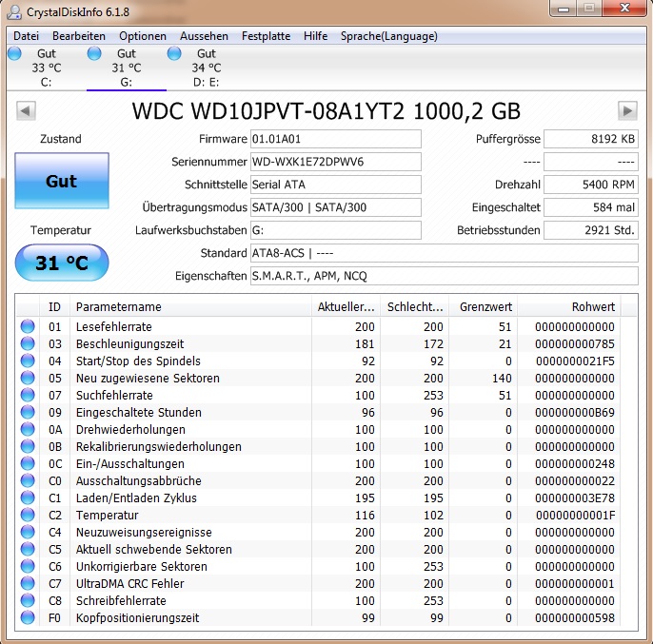Click the Gut health status button
Screen dimensions: 653x644
pyautogui.click(x=62, y=181)
